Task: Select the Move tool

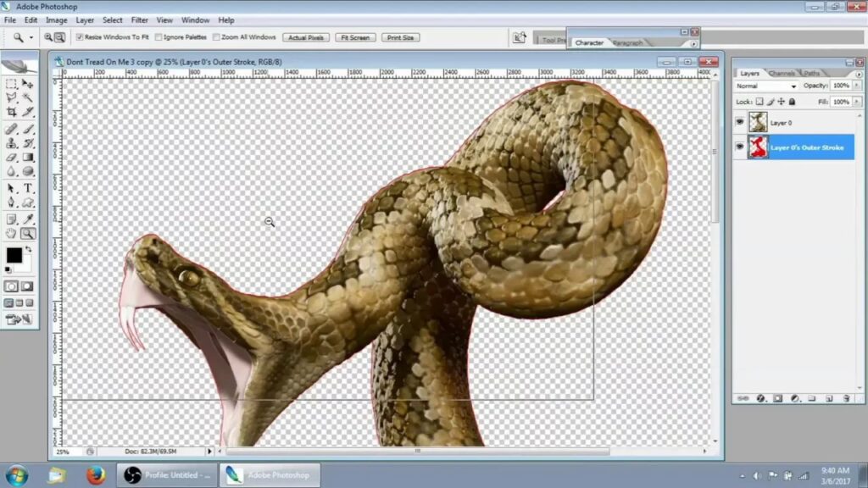Action: pos(28,84)
